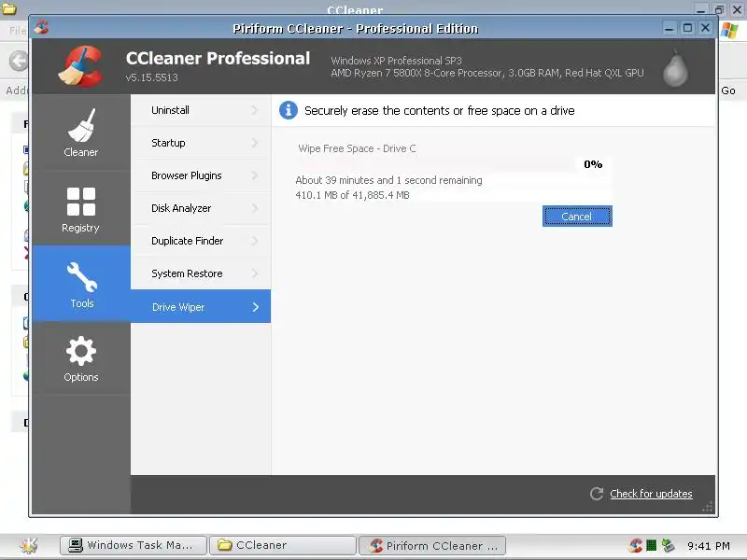Open the Uninstall tool
The width and height of the screenshot is (747, 560).
click(201, 110)
